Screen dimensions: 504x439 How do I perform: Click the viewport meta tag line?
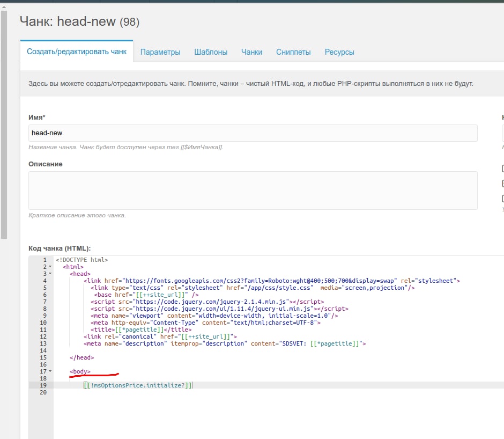214,316
